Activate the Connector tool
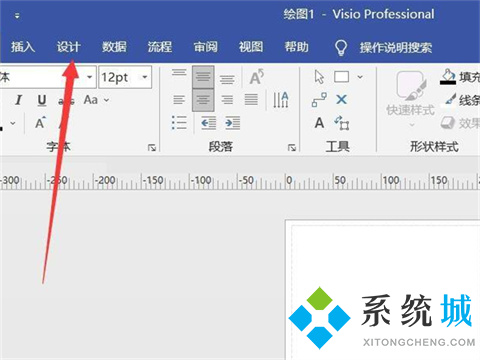The height and width of the screenshot is (360, 480). 319,100
